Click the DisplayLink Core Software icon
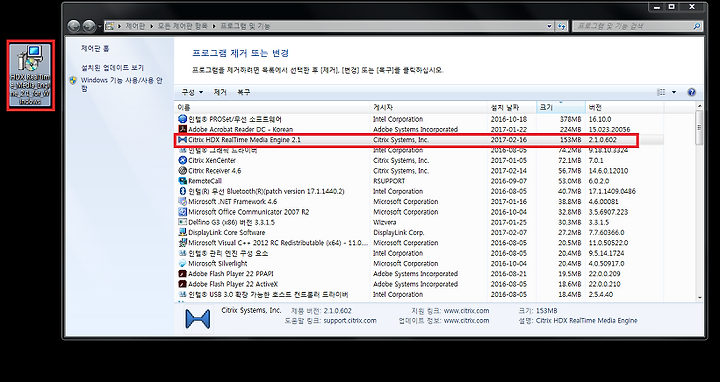 click(182, 232)
